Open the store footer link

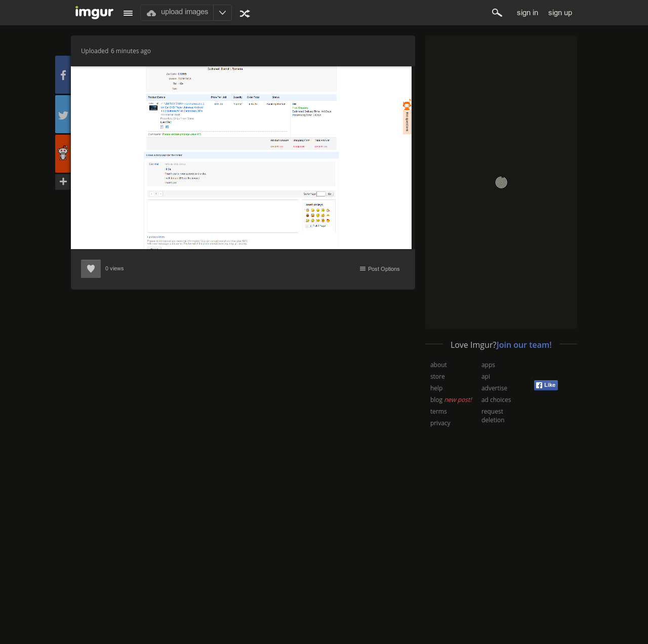(x=437, y=377)
